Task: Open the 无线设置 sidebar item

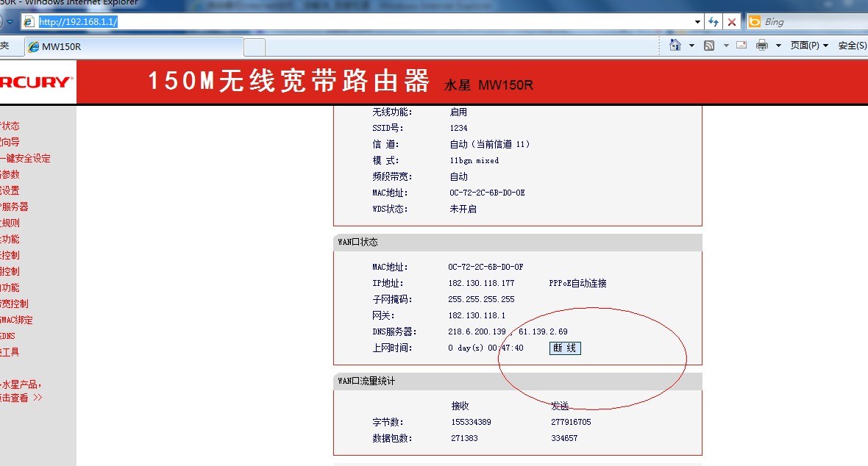Action: (x=10, y=190)
